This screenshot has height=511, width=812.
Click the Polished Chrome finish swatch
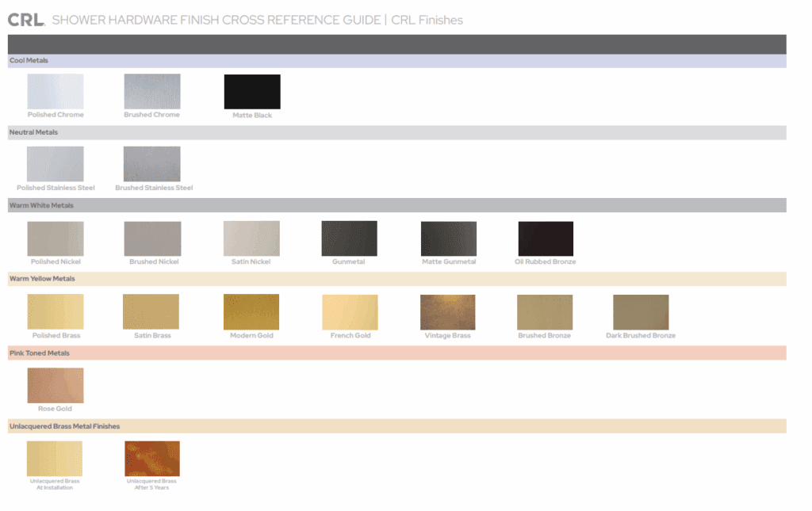click(x=55, y=91)
